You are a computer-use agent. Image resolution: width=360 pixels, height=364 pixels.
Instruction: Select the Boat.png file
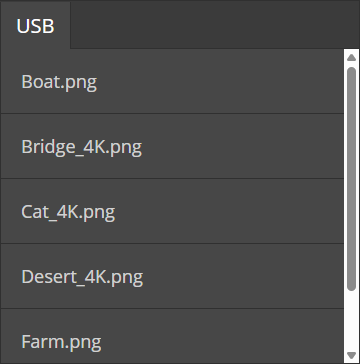tap(59, 82)
